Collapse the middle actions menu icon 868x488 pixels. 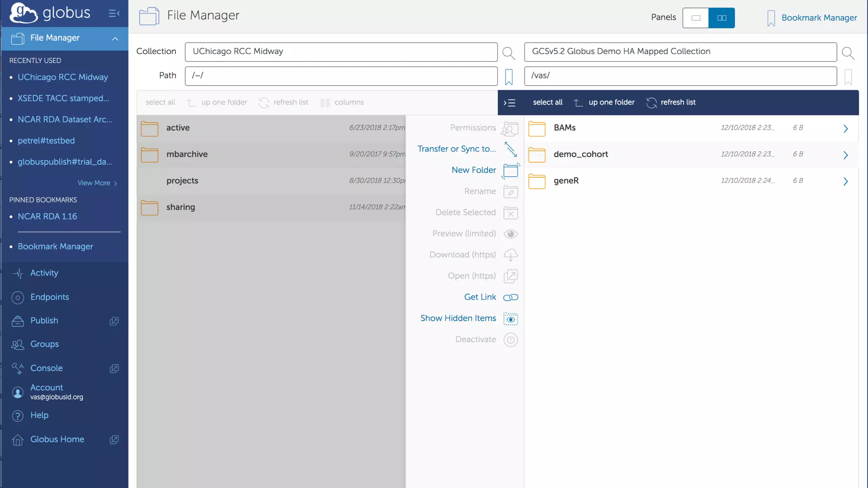pos(509,103)
